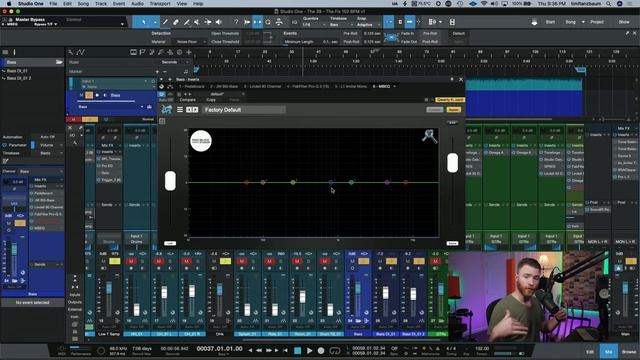The image size is (640, 360).
Task: Switch to the 4 - FabFilter Pro-Q insert tab
Action: (308, 87)
